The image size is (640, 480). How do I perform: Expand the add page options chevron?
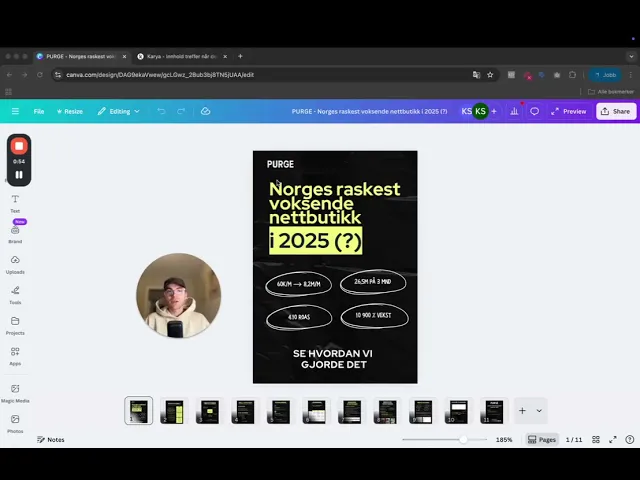pyautogui.click(x=539, y=411)
